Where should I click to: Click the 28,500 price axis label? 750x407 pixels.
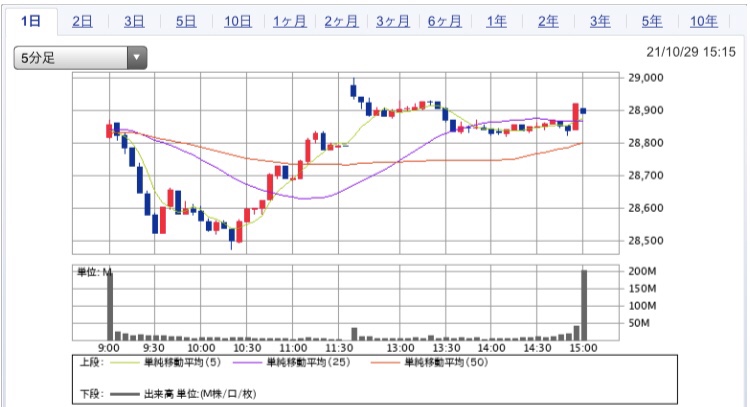646,240
